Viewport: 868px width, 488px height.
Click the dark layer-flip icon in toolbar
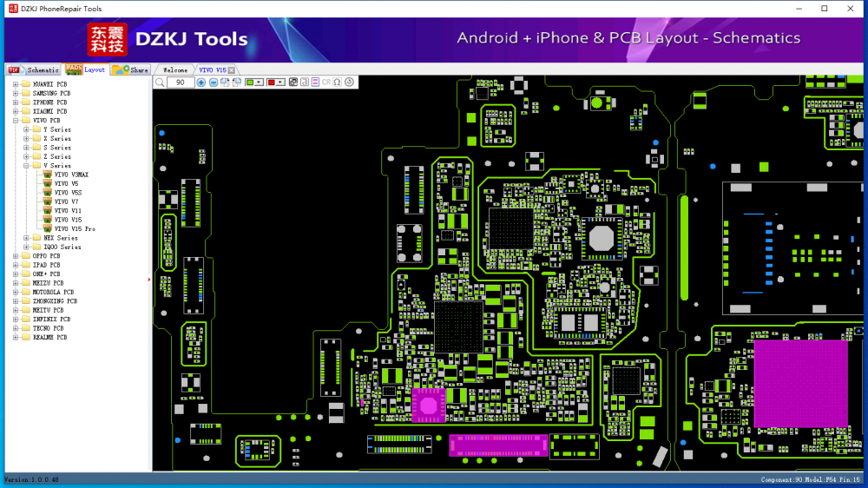(x=293, y=82)
